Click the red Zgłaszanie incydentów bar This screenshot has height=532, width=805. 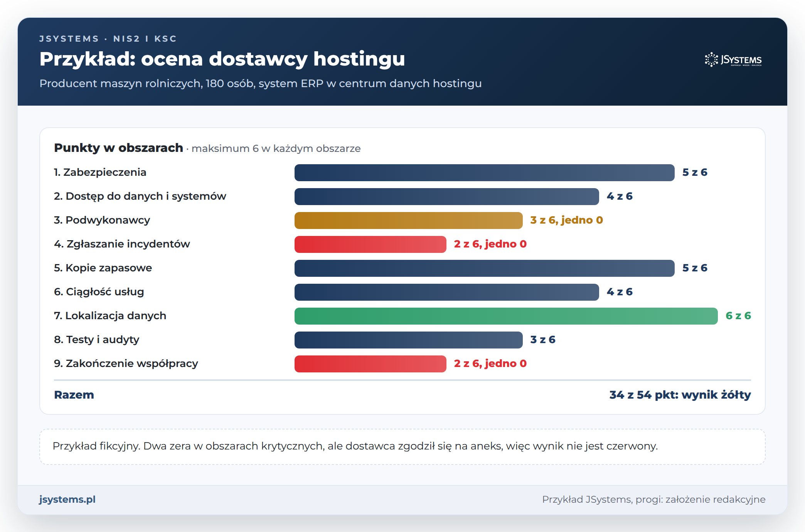(x=371, y=244)
